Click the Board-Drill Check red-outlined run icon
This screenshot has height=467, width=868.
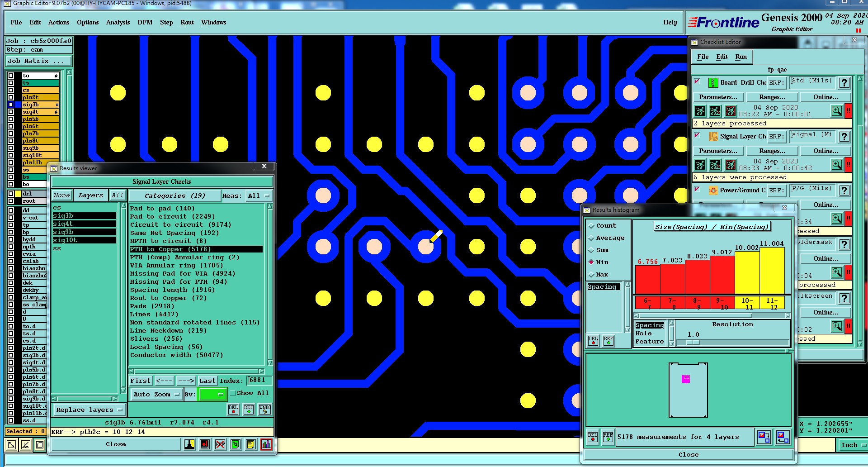(731, 111)
